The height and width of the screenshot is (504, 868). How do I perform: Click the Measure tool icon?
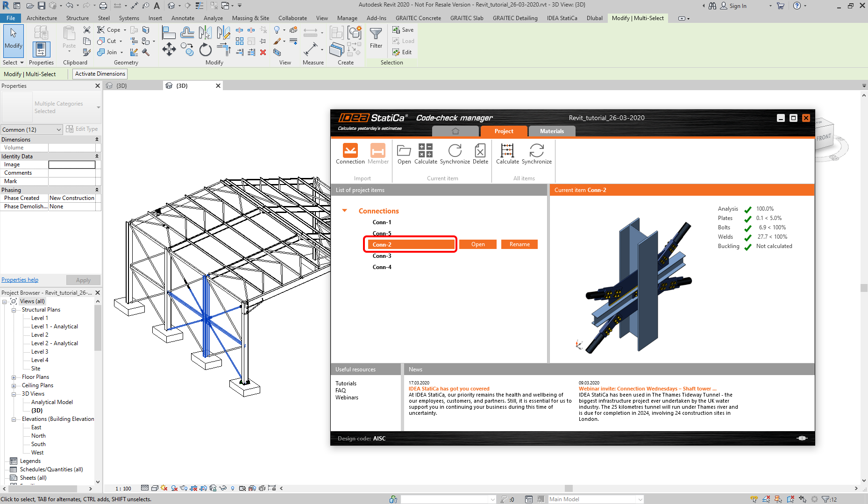[311, 49]
